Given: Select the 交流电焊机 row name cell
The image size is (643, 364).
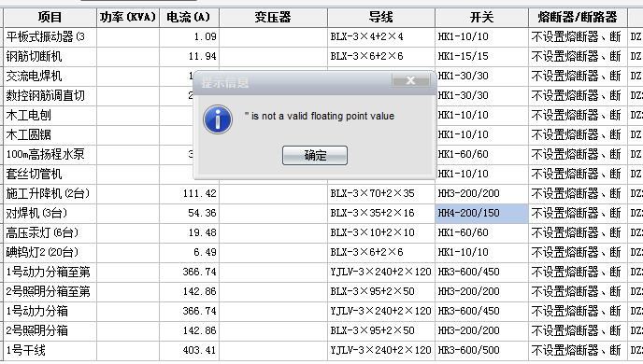Looking at the screenshot, I should (50, 77).
